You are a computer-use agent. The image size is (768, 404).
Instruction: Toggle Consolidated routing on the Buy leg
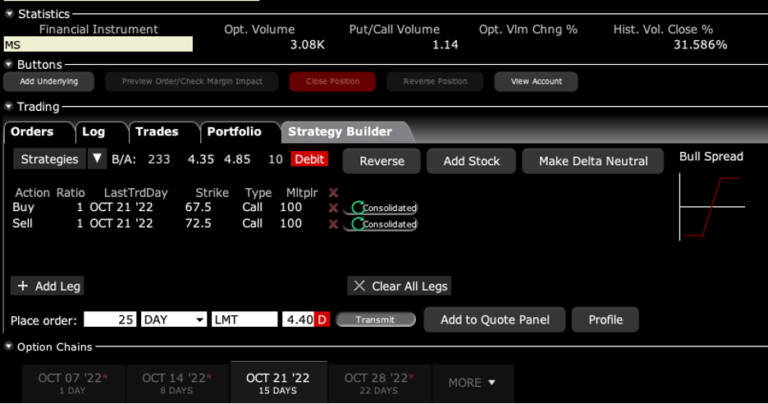pyautogui.click(x=381, y=208)
